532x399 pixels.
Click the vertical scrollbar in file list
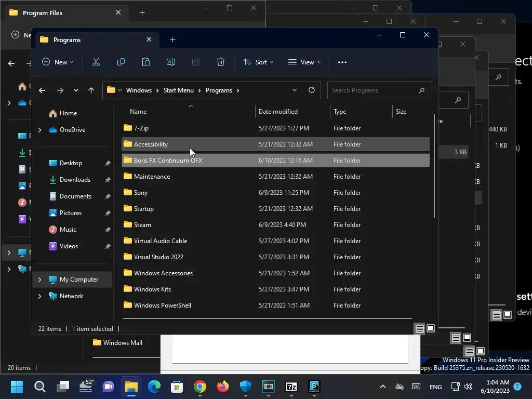[434, 166]
